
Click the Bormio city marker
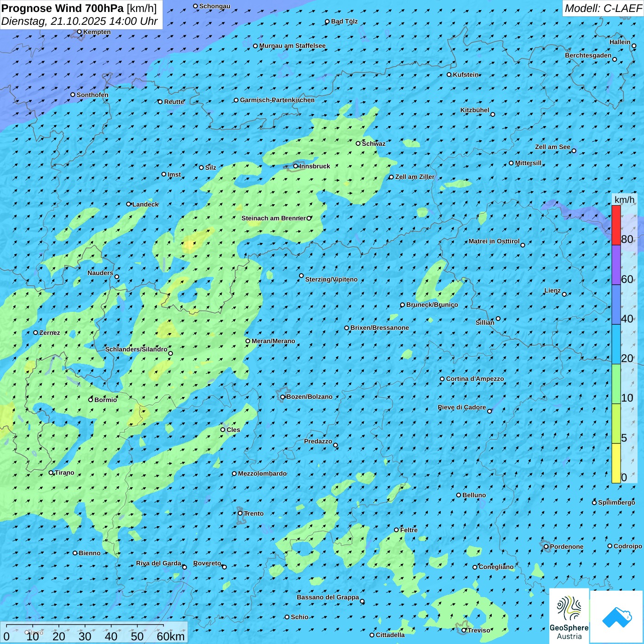pos(91,400)
